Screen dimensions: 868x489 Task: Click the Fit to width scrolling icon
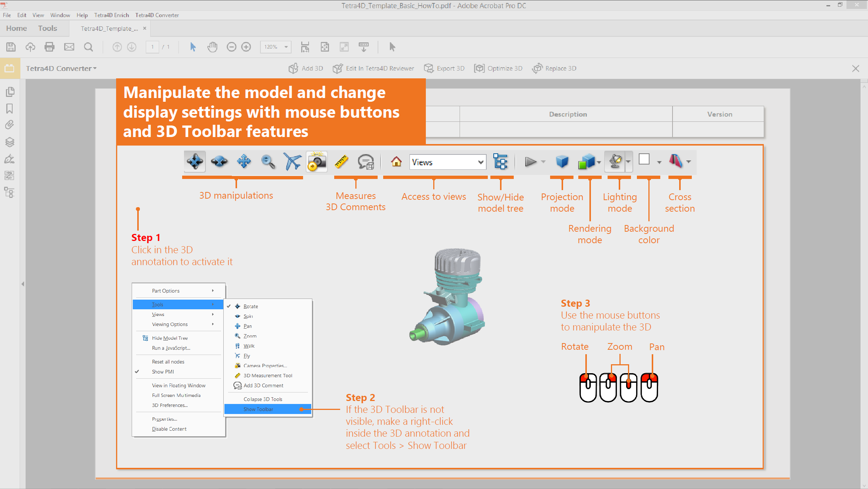click(x=305, y=47)
